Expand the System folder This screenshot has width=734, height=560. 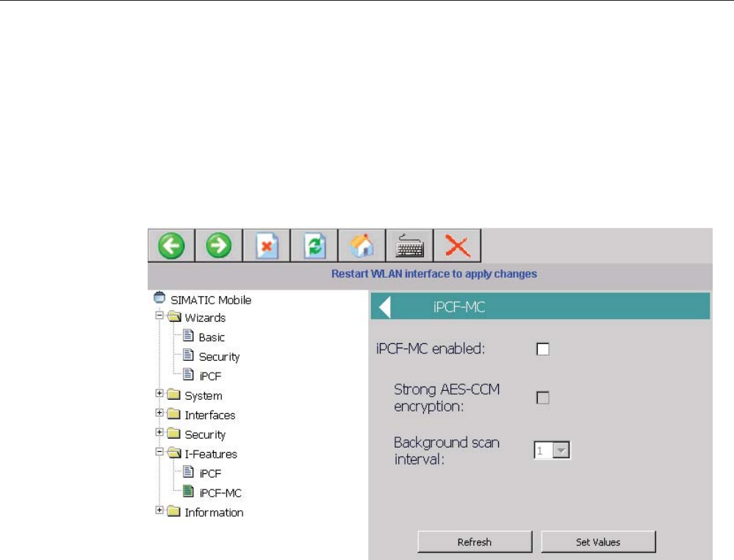[159, 393]
